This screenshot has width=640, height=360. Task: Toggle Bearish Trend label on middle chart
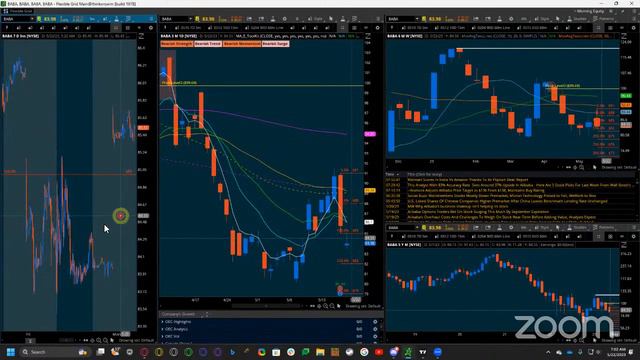coord(208,44)
